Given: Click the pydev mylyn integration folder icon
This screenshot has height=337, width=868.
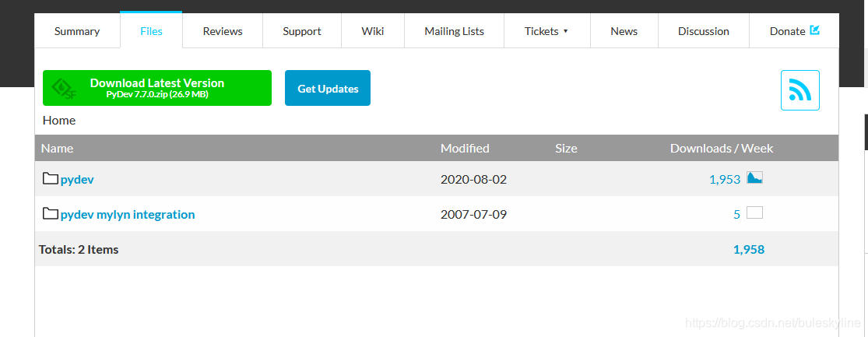Looking at the screenshot, I should (x=51, y=214).
